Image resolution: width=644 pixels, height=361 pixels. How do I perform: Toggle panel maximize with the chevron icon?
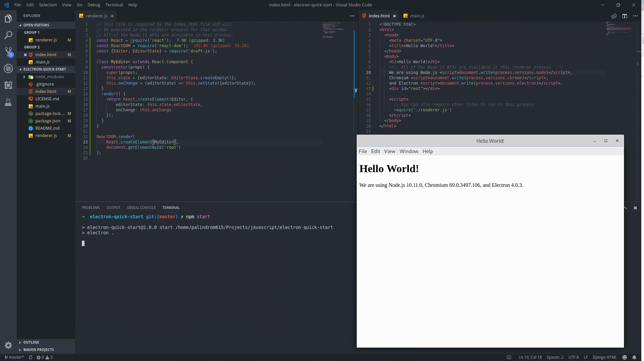click(625, 208)
